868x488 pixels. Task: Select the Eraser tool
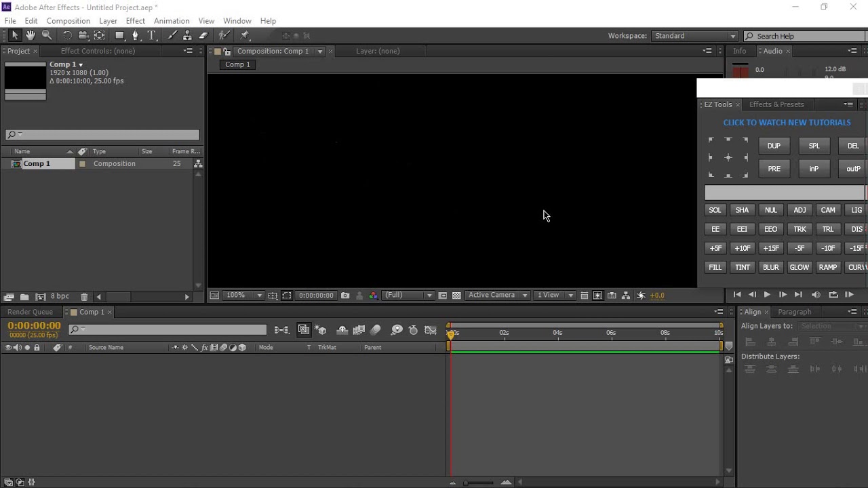point(203,35)
